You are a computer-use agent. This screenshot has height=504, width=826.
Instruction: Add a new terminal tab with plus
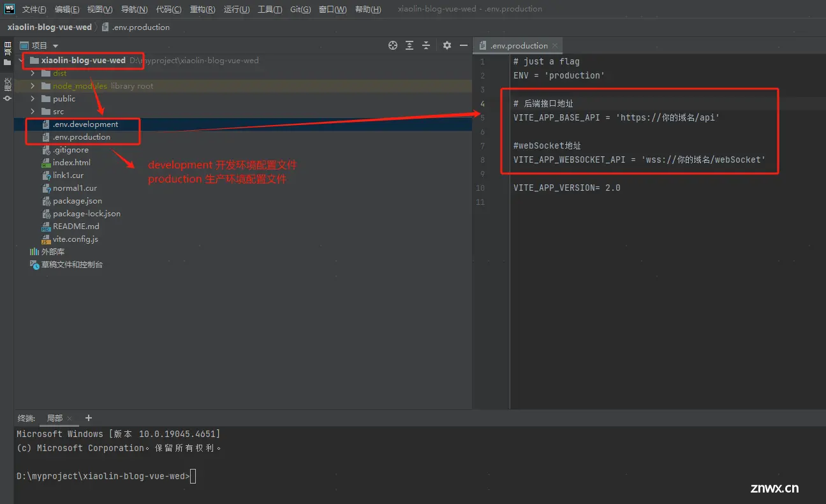(89, 418)
